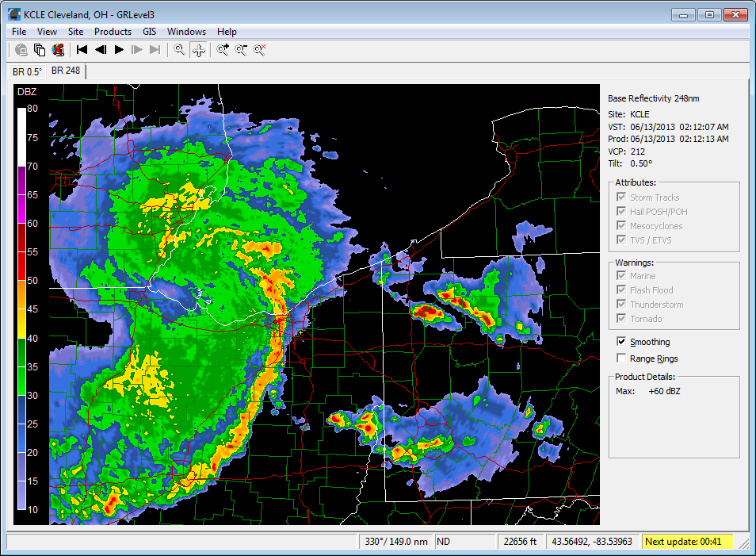
Task: Jump to last animation frame
Action: [155, 50]
